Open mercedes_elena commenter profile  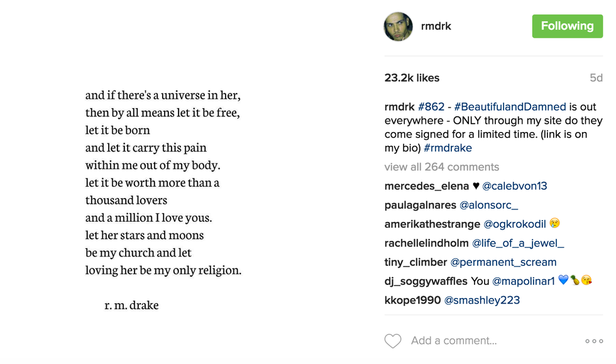[x=427, y=186]
